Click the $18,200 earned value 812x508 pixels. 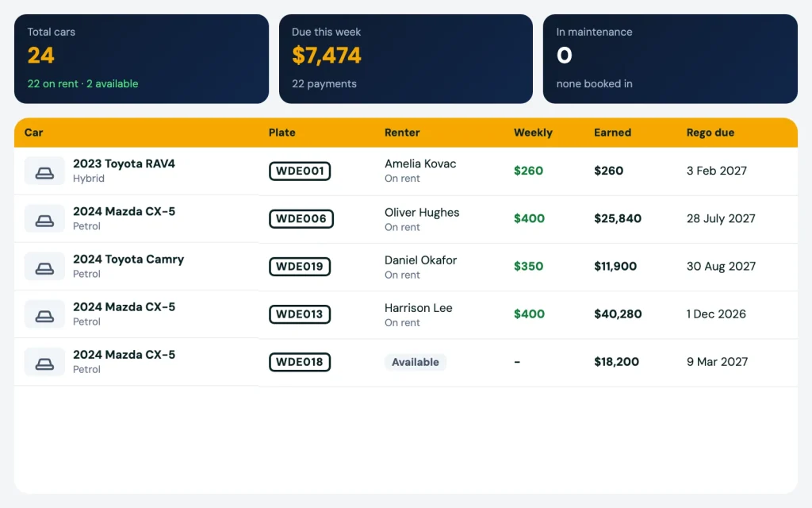point(616,362)
